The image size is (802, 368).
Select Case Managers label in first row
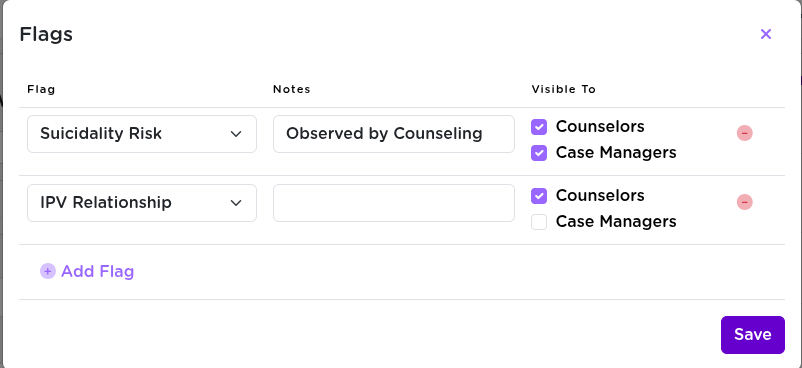click(x=616, y=153)
